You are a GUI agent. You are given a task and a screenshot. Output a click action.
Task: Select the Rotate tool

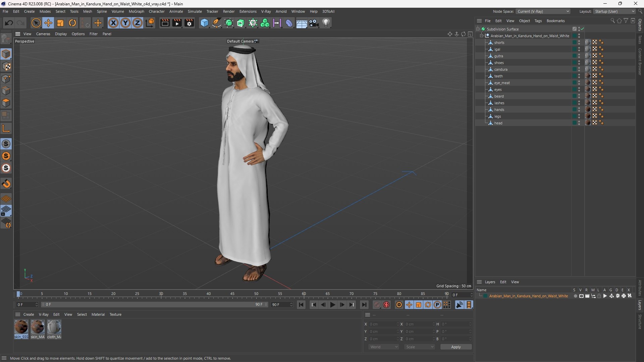click(72, 23)
